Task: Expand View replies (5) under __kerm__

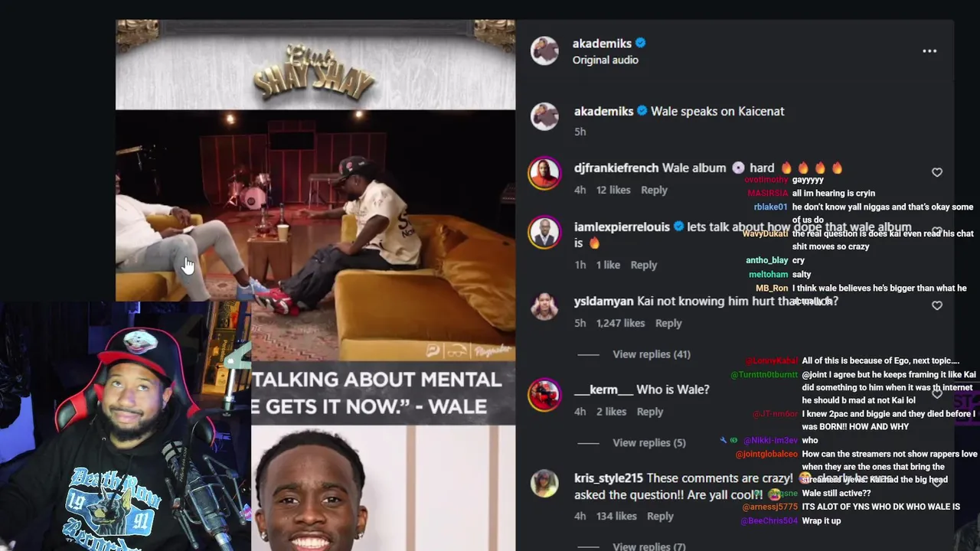Action: point(649,442)
